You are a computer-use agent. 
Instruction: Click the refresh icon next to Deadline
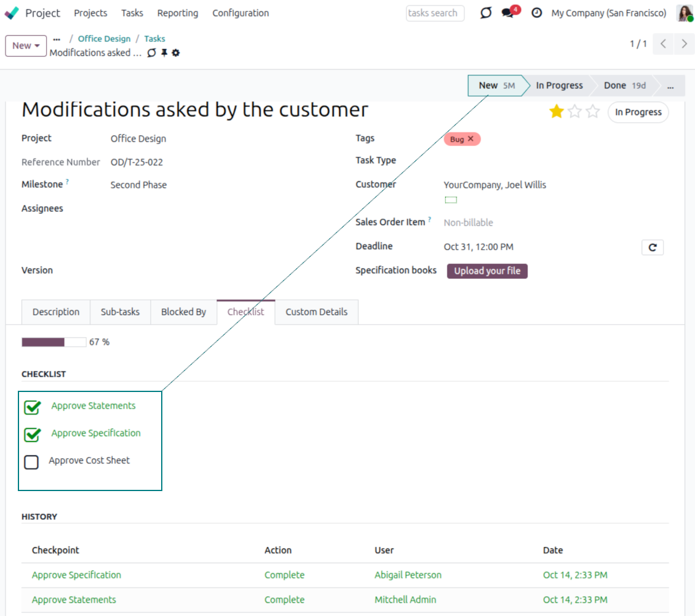coord(652,247)
